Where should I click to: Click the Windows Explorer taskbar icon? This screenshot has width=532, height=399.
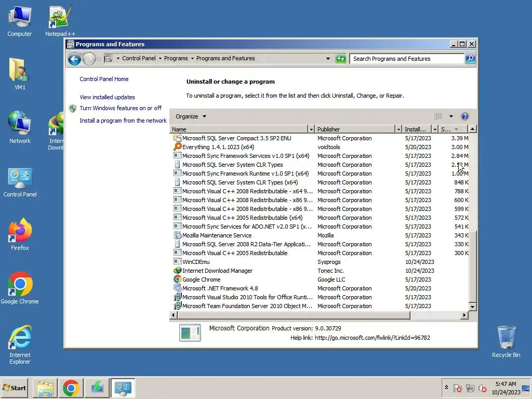coord(45,388)
